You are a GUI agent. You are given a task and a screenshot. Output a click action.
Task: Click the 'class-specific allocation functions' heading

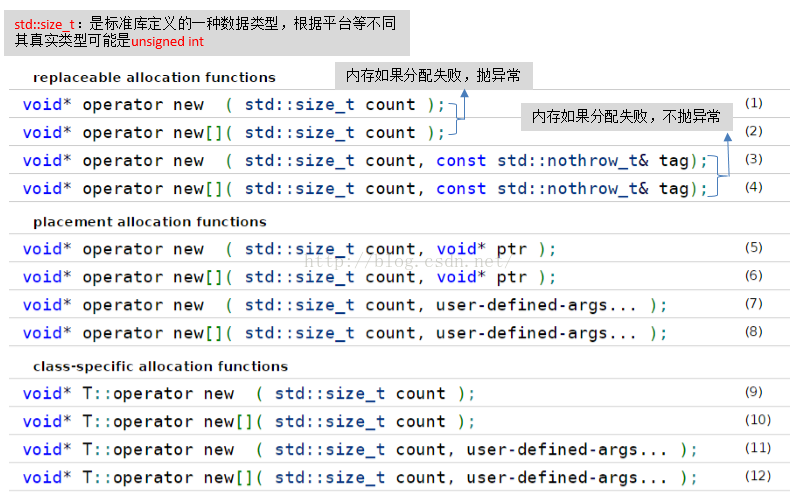(160, 367)
